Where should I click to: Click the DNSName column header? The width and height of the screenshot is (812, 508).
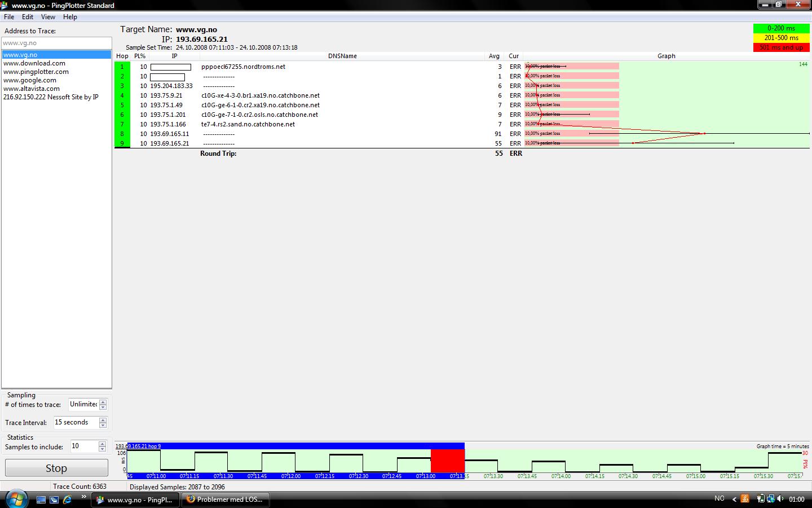[x=342, y=56]
